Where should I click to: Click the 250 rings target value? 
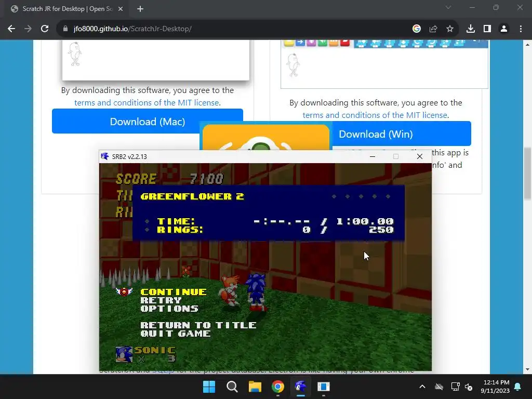pyautogui.click(x=381, y=230)
